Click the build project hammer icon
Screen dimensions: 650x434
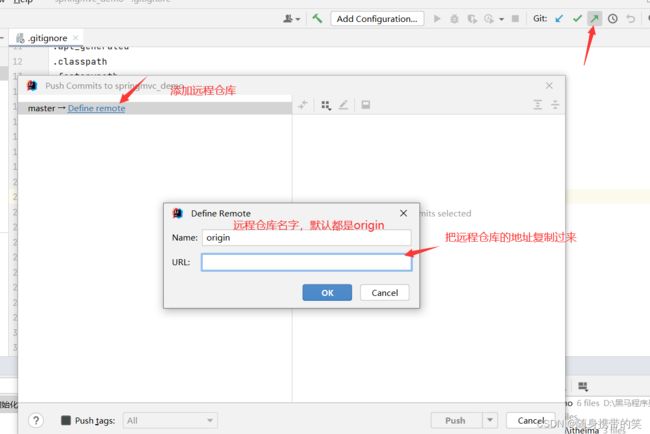(x=317, y=19)
